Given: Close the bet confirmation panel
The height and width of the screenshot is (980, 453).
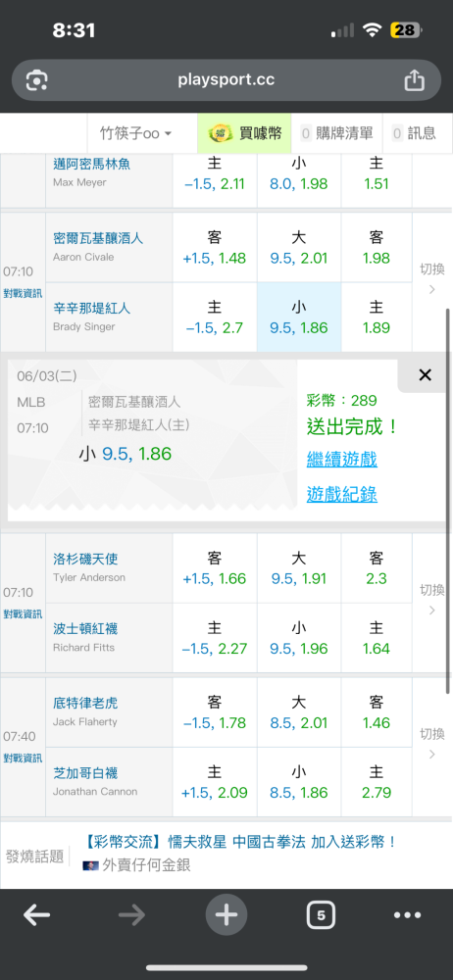Looking at the screenshot, I should (425, 375).
